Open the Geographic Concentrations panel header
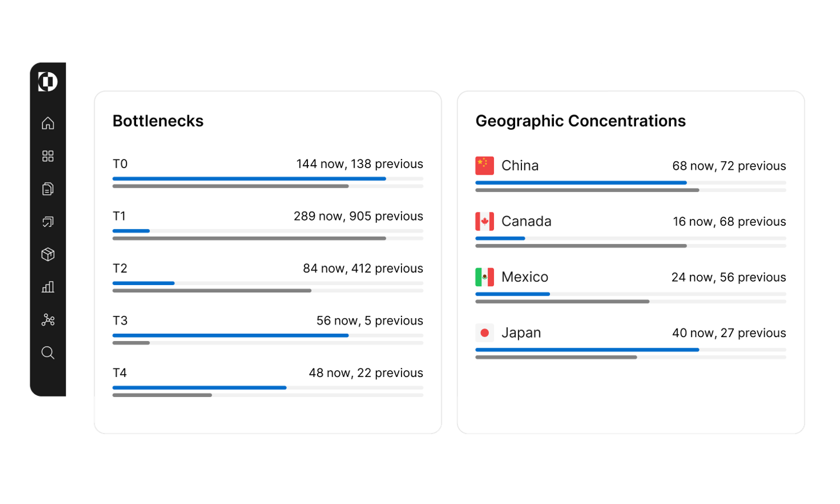Viewport: 840px width, 504px height. 581,120
